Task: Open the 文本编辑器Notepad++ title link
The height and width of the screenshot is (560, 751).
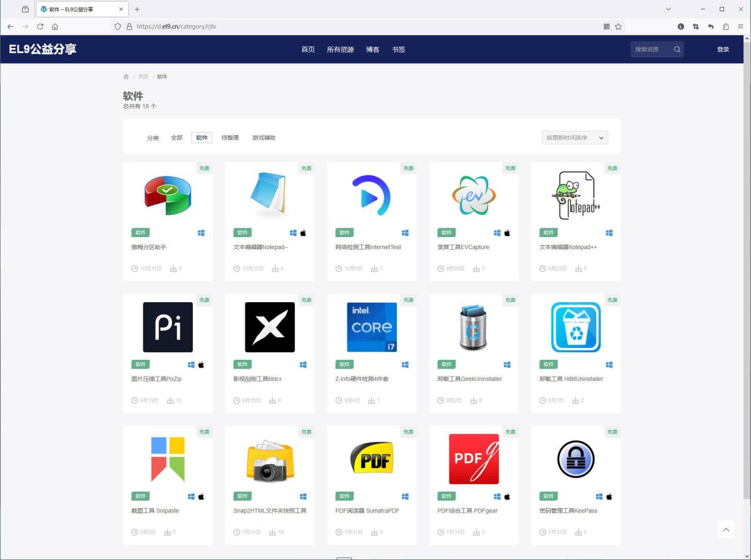Action: (x=568, y=247)
